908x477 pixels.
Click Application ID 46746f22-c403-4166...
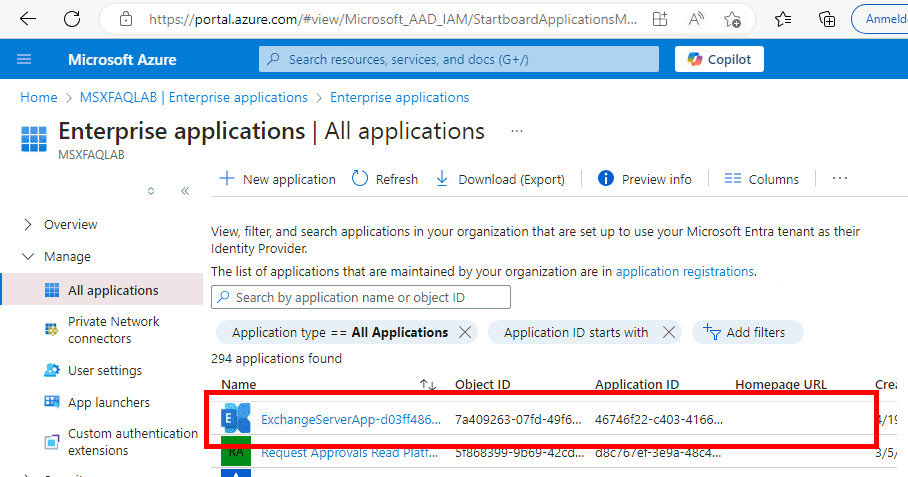click(659, 420)
